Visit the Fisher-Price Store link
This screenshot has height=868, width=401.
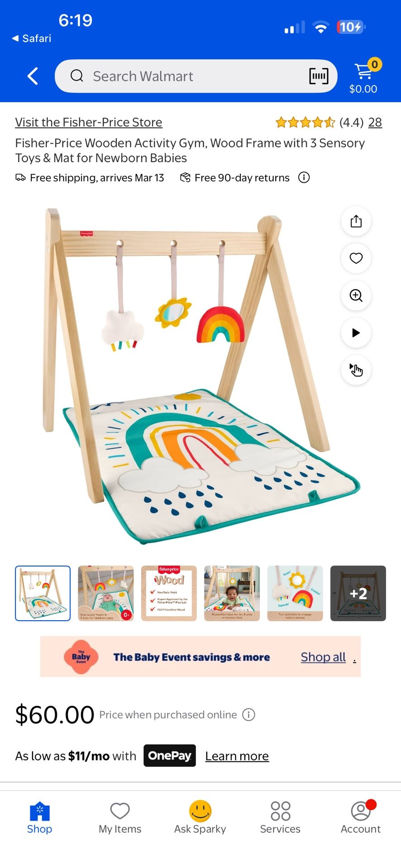pyautogui.click(x=89, y=122)
